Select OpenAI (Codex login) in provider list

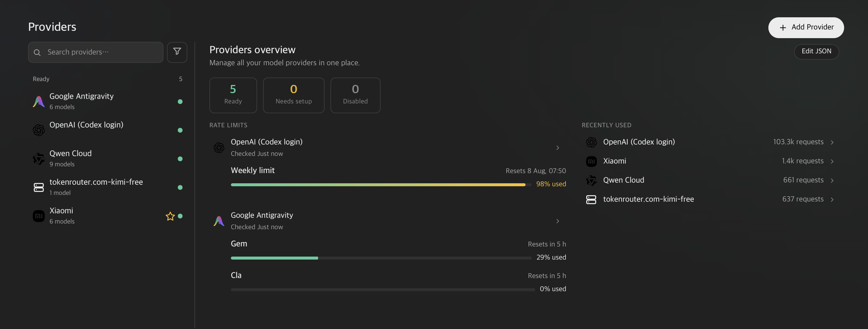coord(107,130)
